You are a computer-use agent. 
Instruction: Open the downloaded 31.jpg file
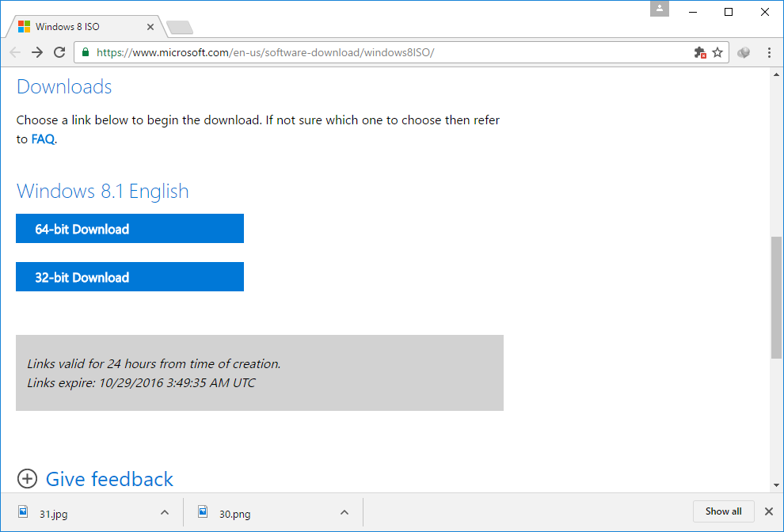coord(54,514)
